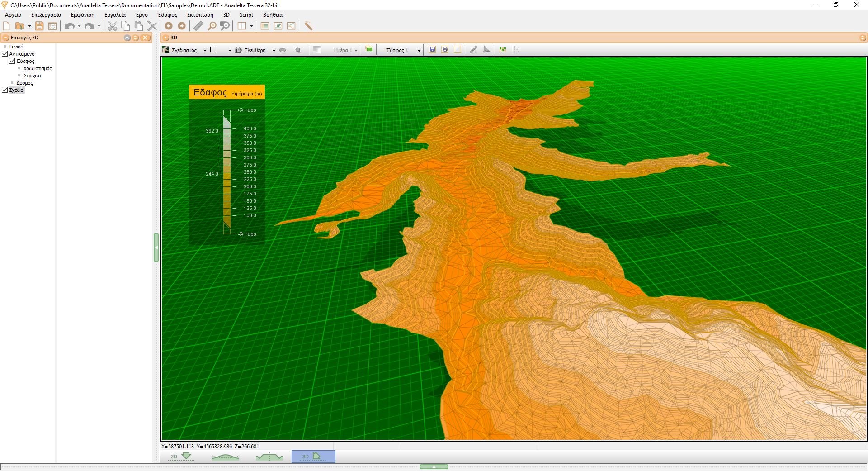Click the Save file toolbar icon
Image resolution: width=868 pixels, height=471 pixels.
[x=39, y=26]
